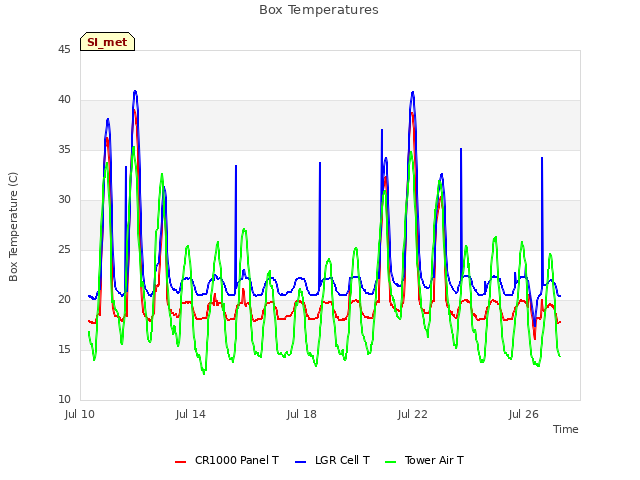Click the 45 y-axis tick label

64,49
